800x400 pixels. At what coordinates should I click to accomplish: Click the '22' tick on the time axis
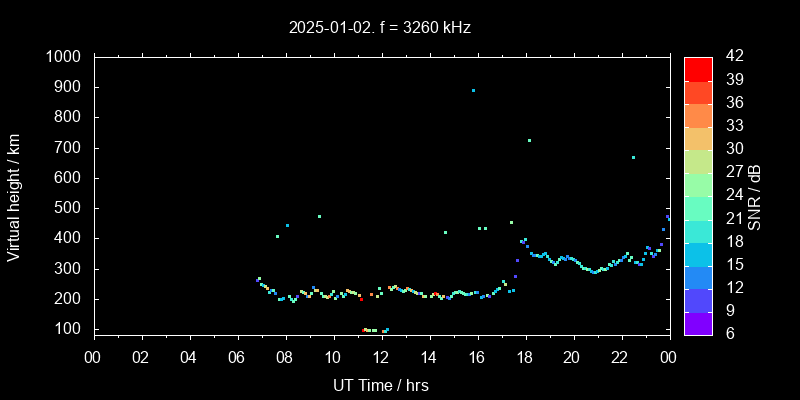pos(620,358)
